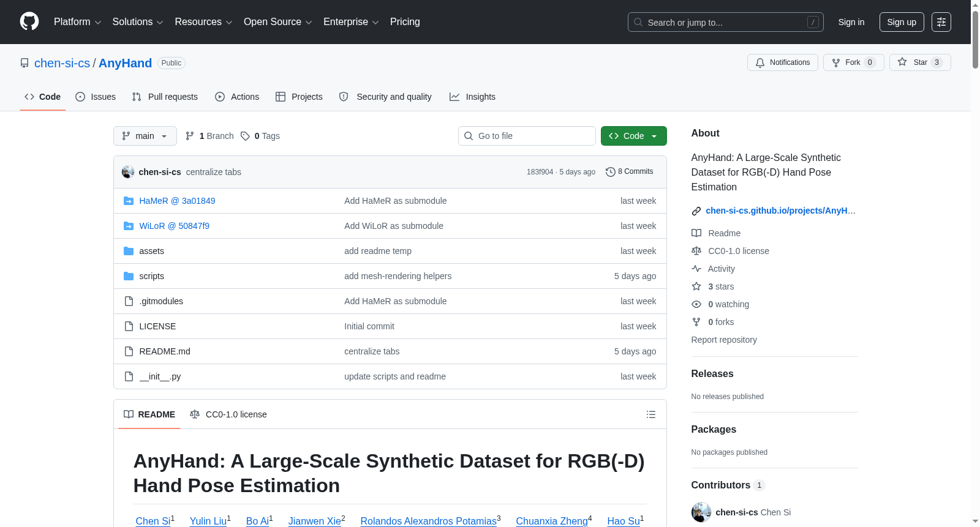Click the Readme book icon in About
Screen dimensions: 980x527
(x=696, y=233)
